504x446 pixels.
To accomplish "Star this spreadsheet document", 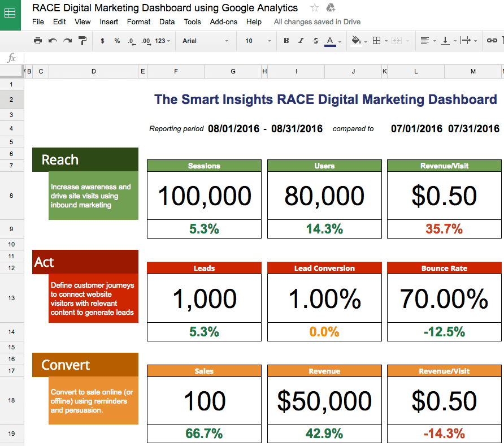I will [x=315, y=8].
